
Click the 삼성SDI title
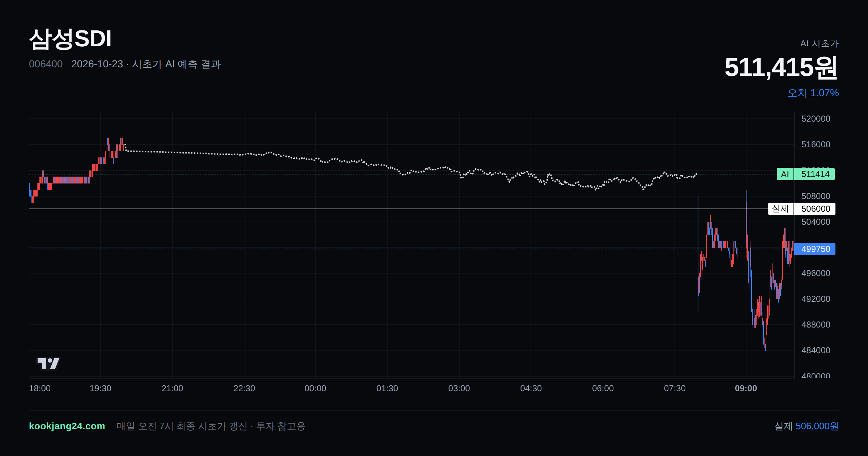pyautogui.click(x=70, y=39)
